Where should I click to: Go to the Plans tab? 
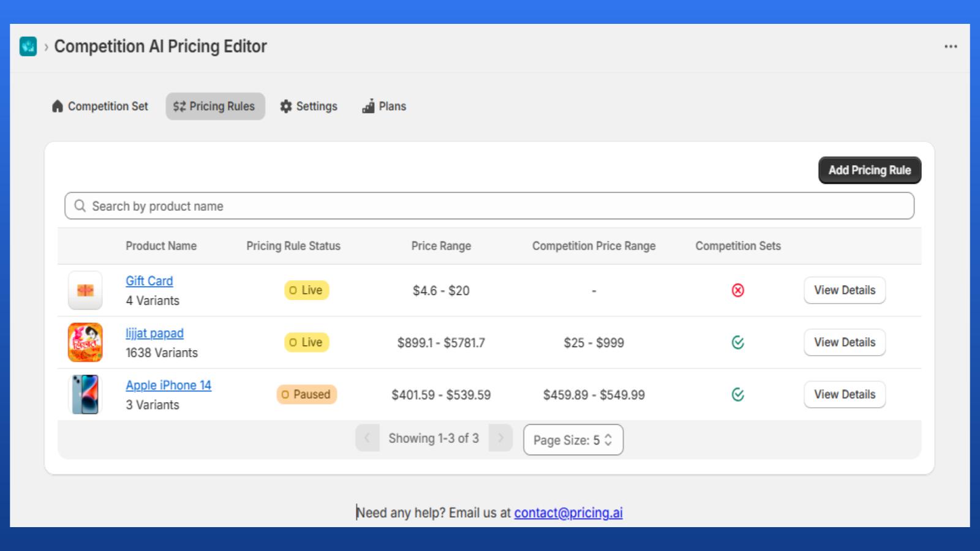point(384,106)
